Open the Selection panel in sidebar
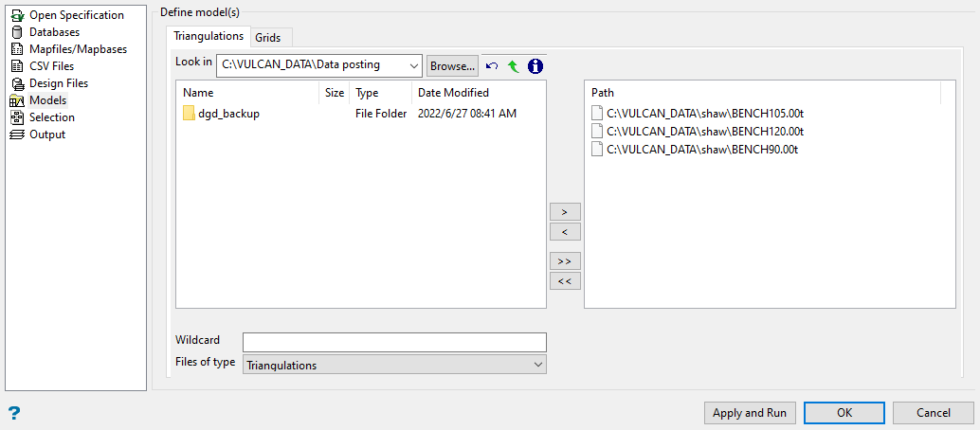 (51, 117)
